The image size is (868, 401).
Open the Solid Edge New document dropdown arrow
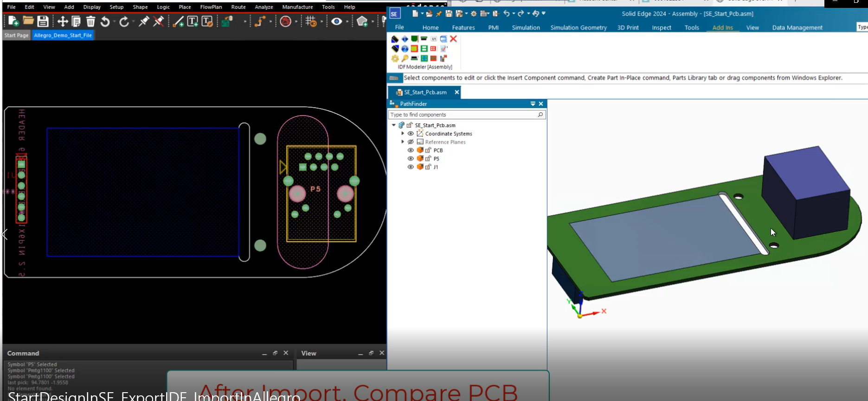coord(422,13)
